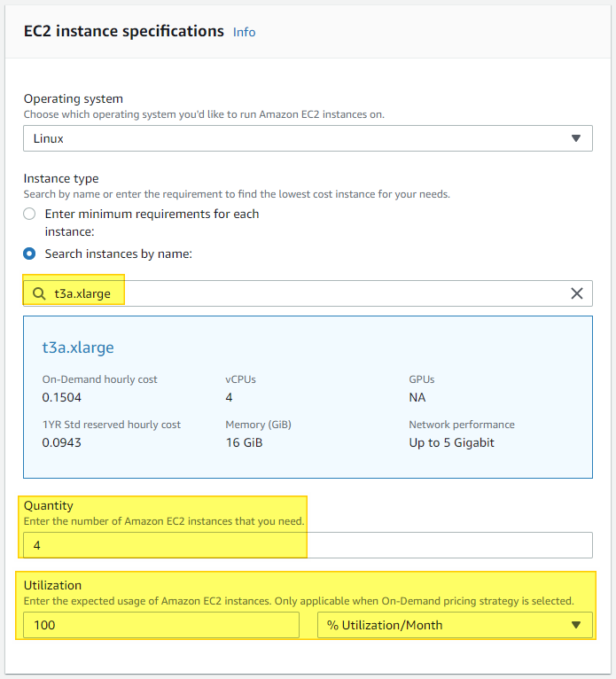Click the Utilization value field containing 100

[161, 625]
